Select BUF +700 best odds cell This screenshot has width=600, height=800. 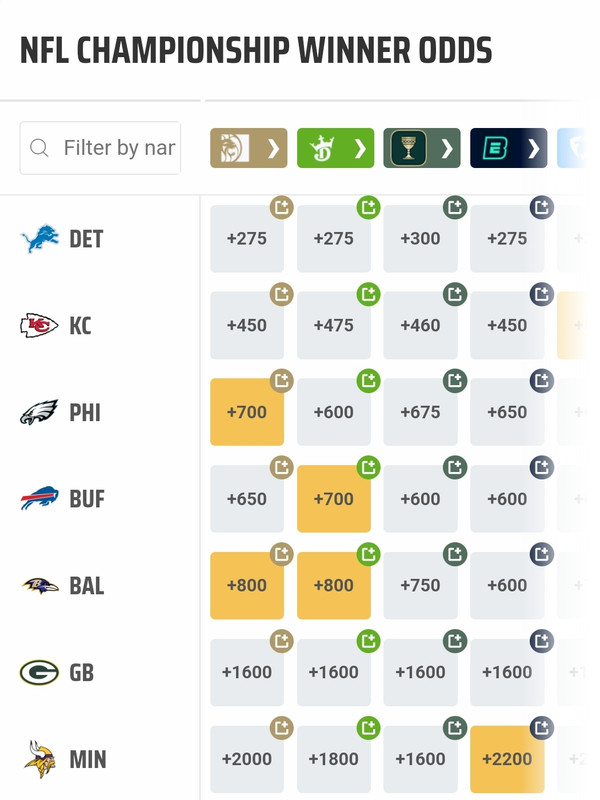click(333, 499)
